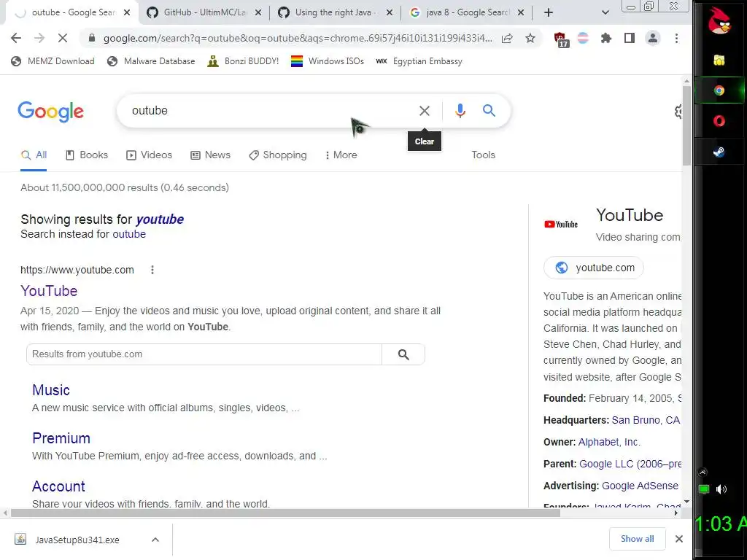This screenshot has width=747, height=560.
Task: Click YouTube logo in knowledge panel
Action: (x=561, y=225)
